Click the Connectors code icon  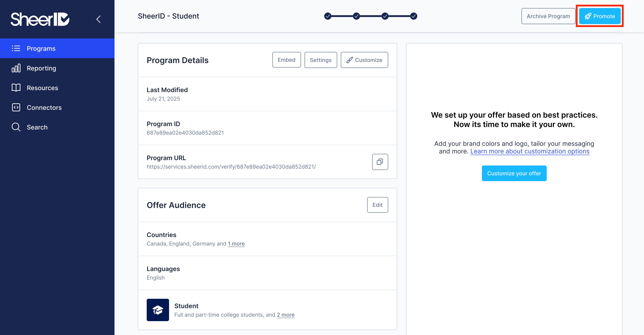pos(16,108)
